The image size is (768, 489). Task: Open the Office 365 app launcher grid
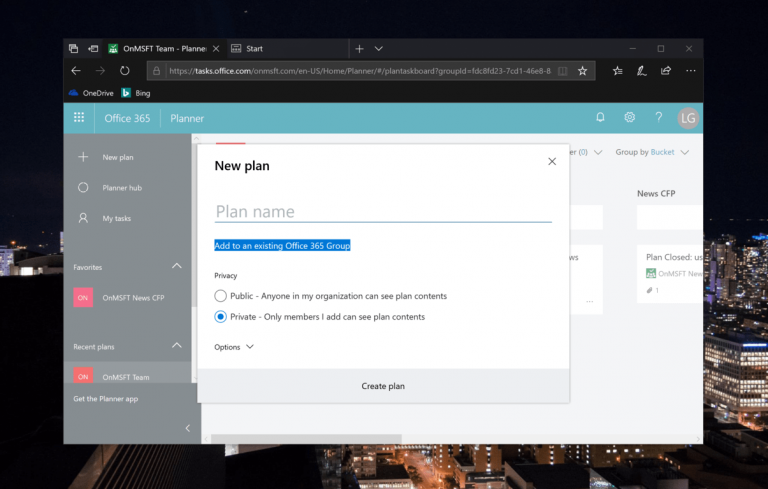[79, 118]
